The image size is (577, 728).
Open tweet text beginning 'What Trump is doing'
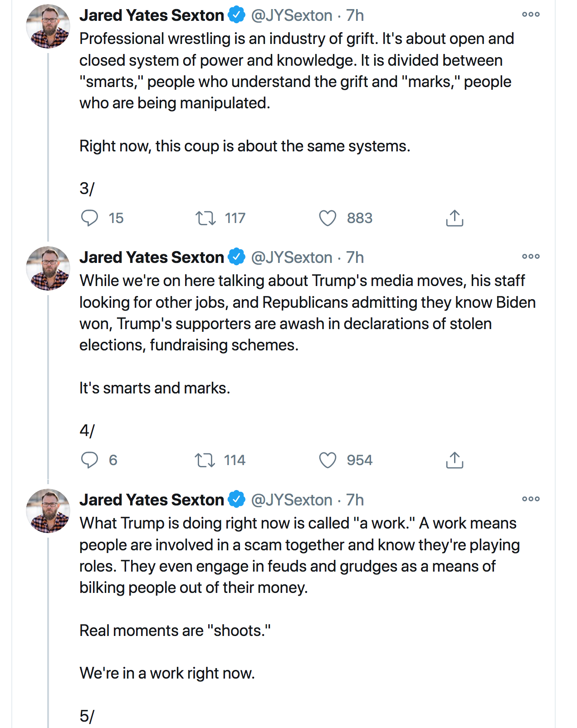298,555
